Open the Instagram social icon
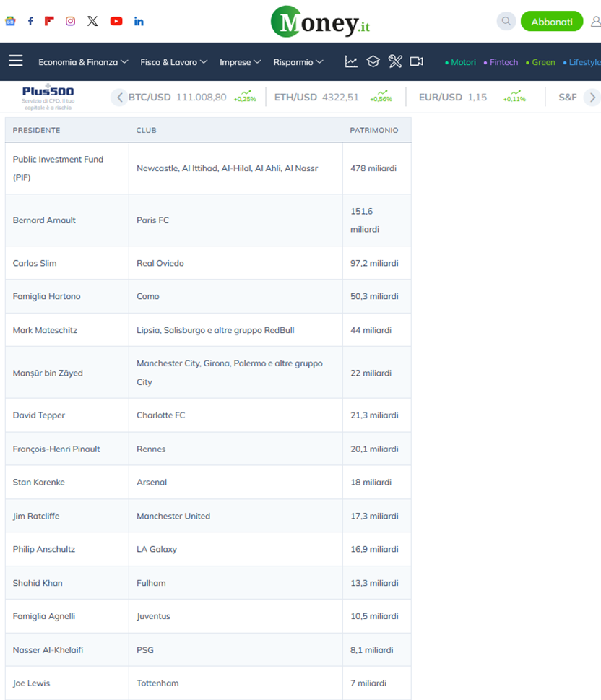The width and height of the screenshot is (601, 700). click(x=71, y=21)
